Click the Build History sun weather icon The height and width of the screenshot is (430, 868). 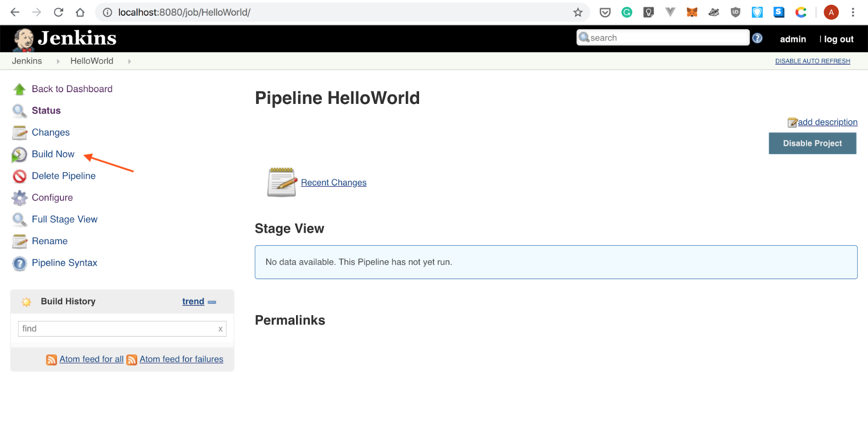tap(26, 302)
